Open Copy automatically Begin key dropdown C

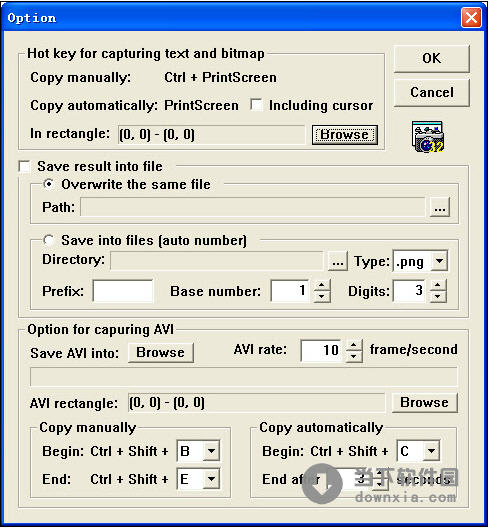(431, 451)
